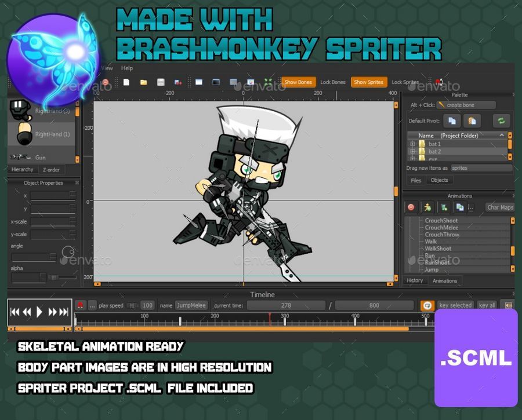Screen dimensions: 522x420
Task: Toggle Show Sprites off
Action: point(369,82)
